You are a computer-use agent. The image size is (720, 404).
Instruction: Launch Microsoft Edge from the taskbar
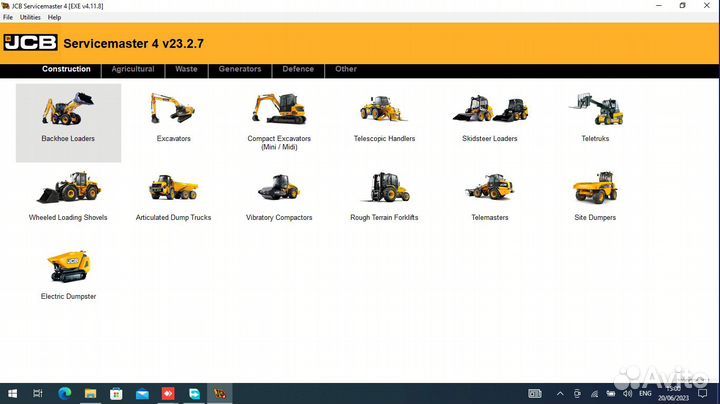click(x=65, y=394)
